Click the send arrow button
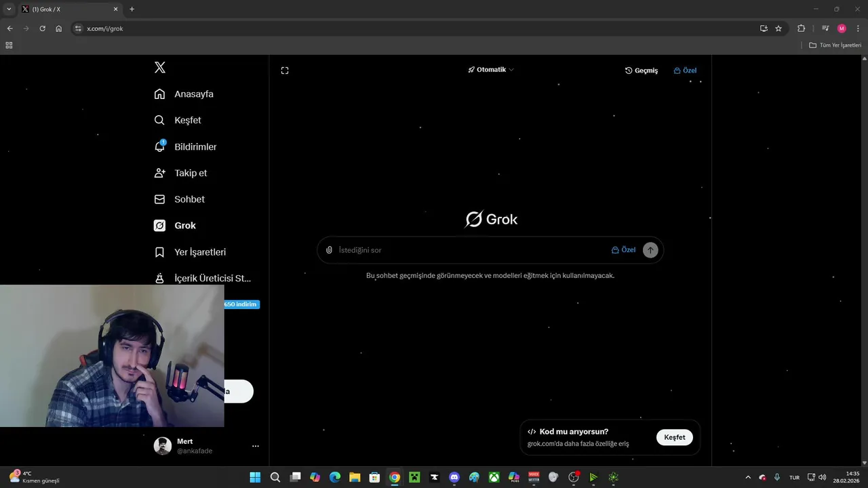Viewport: 868px width, 488px height. tap(650, 250)
